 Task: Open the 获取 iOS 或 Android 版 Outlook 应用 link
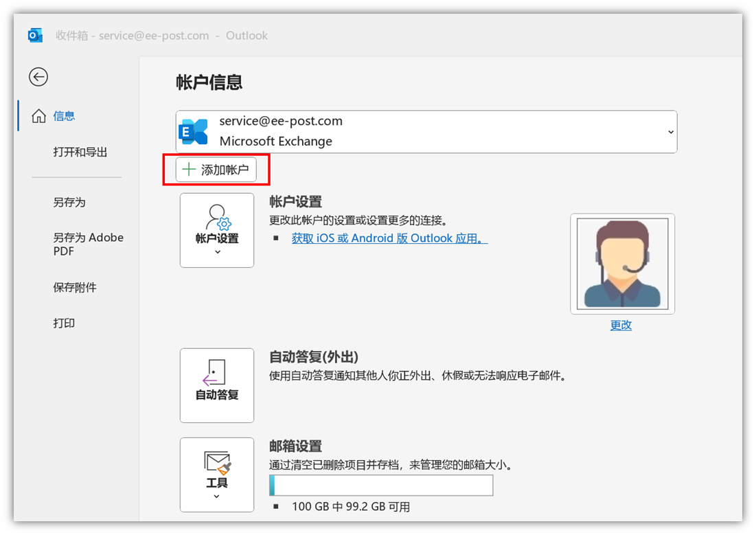389,238
